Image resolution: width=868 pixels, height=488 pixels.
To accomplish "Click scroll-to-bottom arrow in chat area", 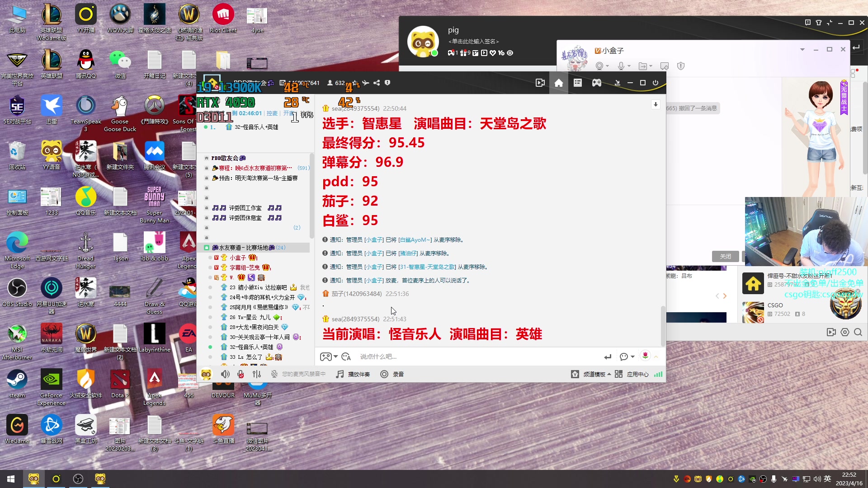I will click(x=656, y=104).
